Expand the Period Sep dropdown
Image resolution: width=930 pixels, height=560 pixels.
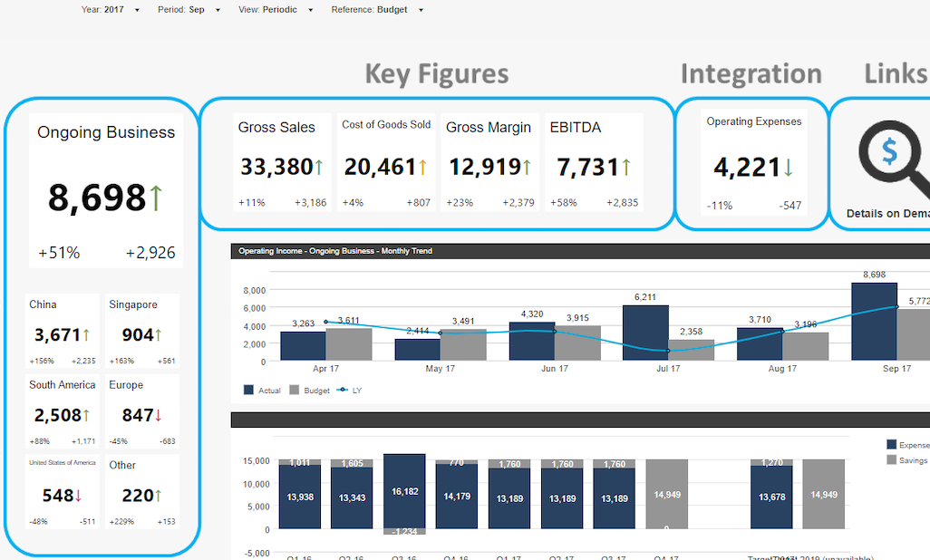pyautogui.click(x=189, y=9)
